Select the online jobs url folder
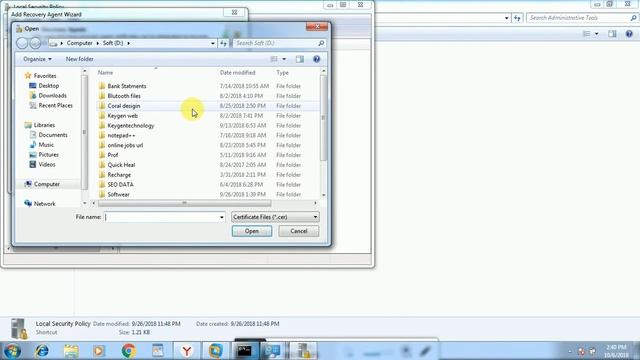Viewport: 640px width, 360px height. pos(125,145)
